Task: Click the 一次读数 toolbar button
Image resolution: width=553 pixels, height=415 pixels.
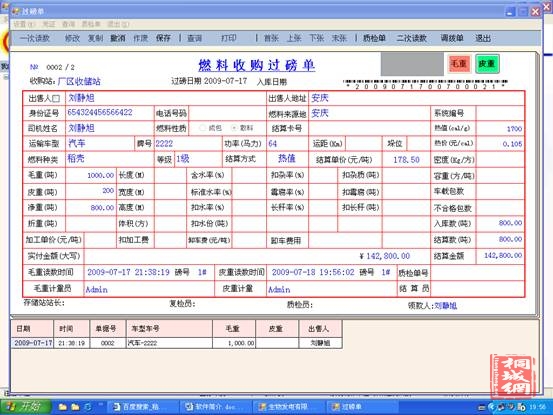Action: [x=35, y=38]
